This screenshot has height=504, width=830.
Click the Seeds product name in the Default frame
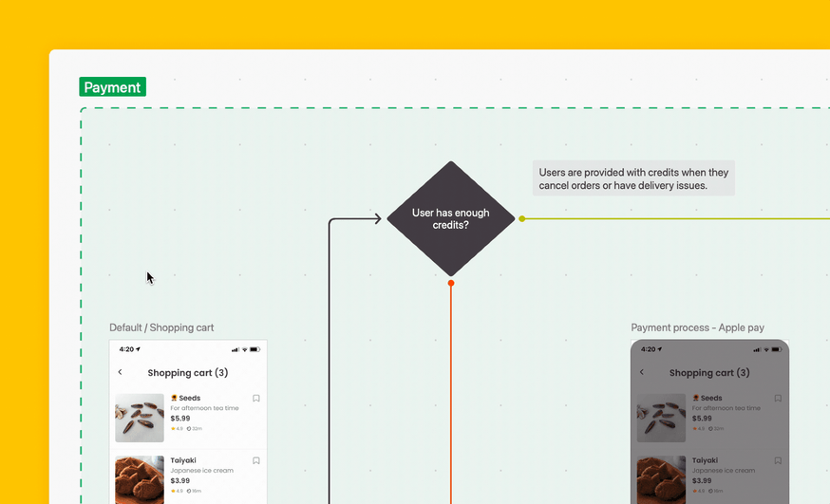click(x=190, y=398)
